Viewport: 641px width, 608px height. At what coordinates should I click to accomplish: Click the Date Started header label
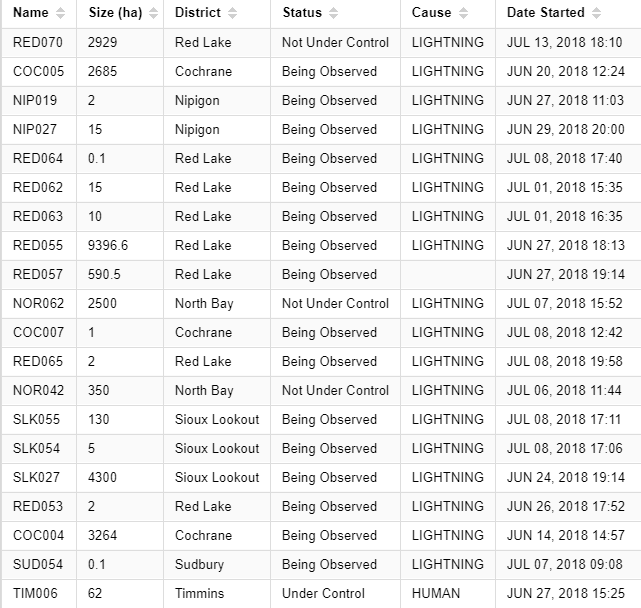pyautogui.click(x=546, y=13)
